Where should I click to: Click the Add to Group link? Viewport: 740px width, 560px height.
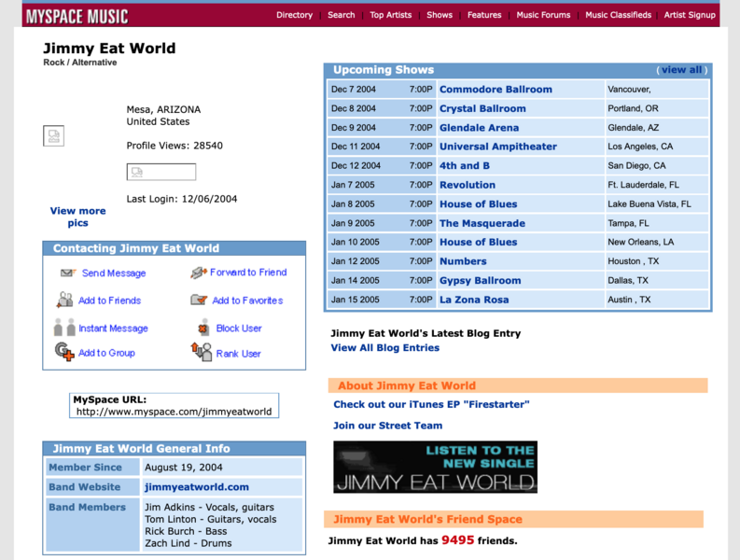pos(106,353)
